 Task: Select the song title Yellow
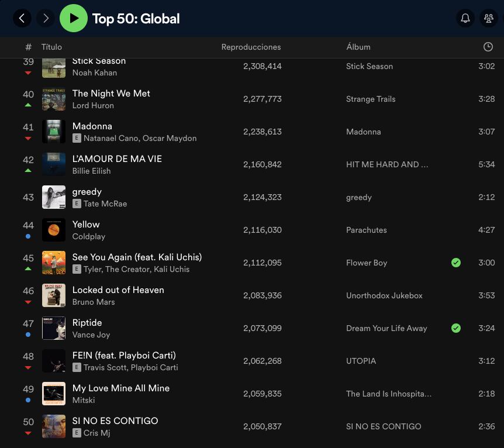point(86,224)
